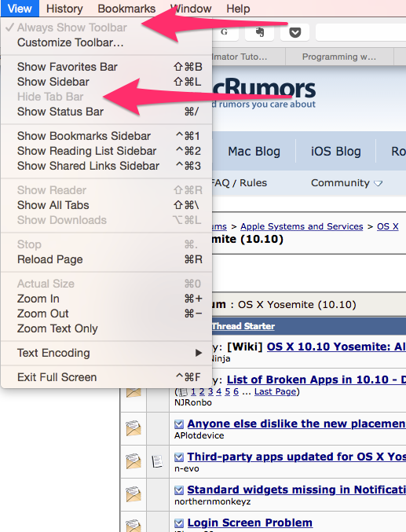
Task: Click the 'OS X' breadcrumb link
Action: pos(388,226)
